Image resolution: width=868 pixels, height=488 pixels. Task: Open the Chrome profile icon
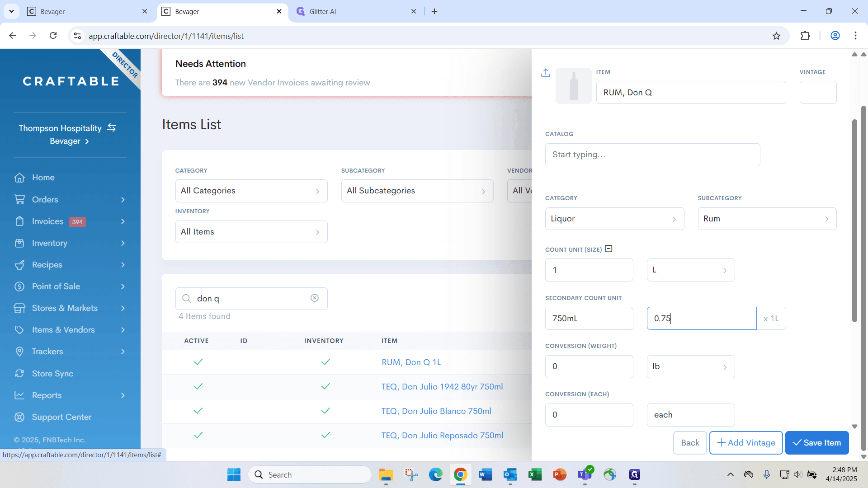click(x=835, y=36)
